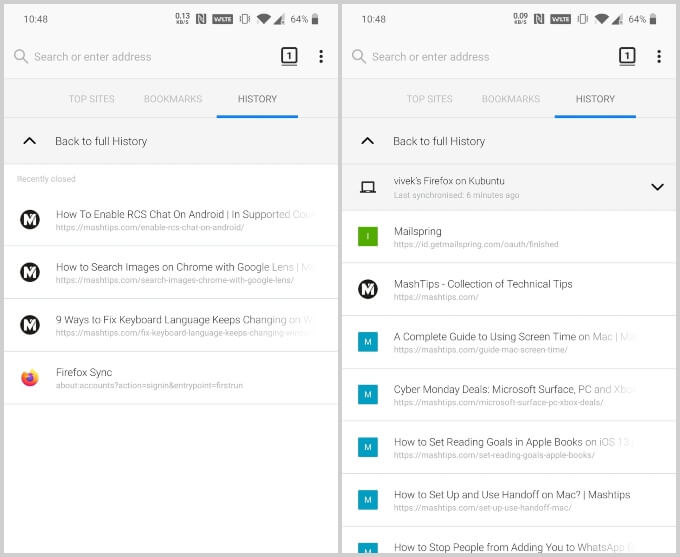Open How to Set Up and Use Handoff
Viewport: 680px width, 557px height.
pyautogui.click(x=509, y=500)
